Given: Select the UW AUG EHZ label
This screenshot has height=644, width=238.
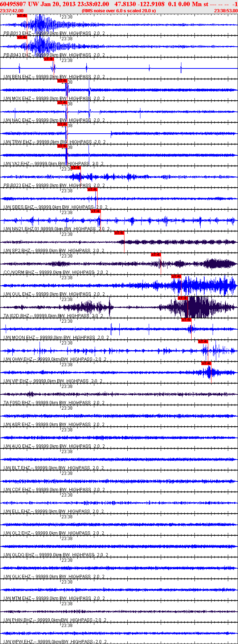Looking at the screenshot, I should (x=17, y=446).
